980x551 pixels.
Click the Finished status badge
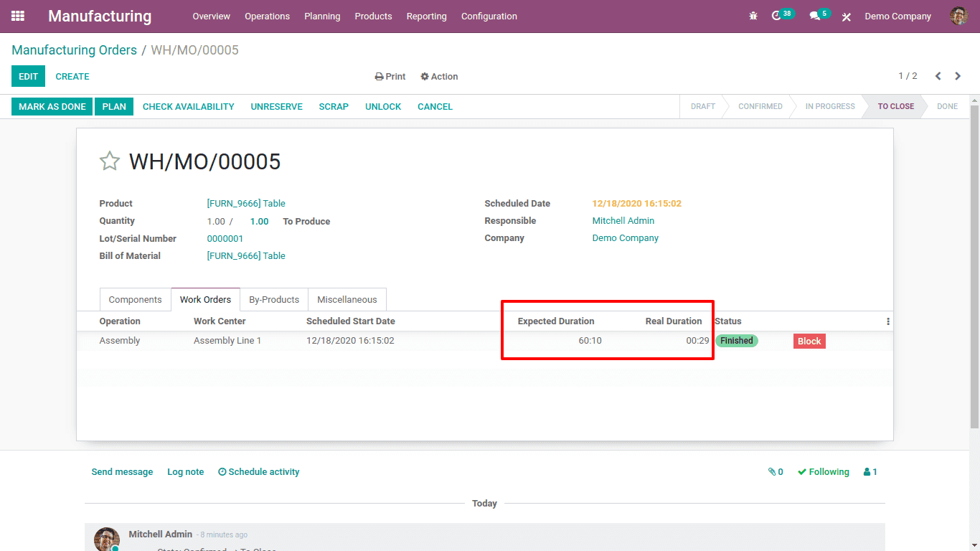click(736, 341)
